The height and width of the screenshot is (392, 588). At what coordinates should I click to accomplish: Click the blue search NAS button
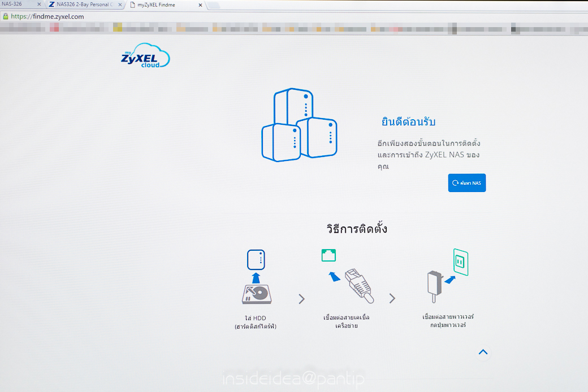pos(467,183)
